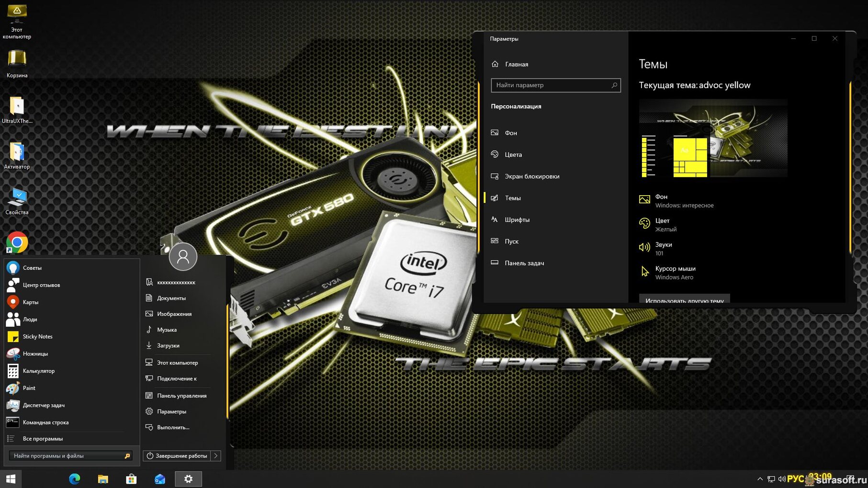
Task: Launch Google Chrome from the desktop
Action: [17, 243]
